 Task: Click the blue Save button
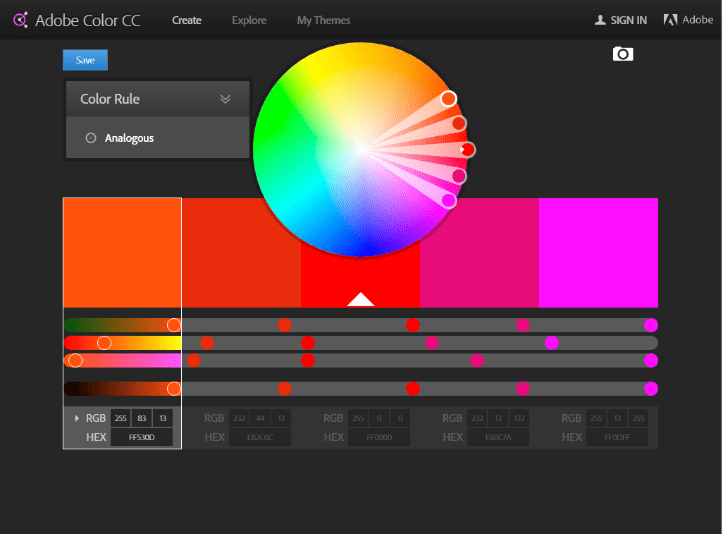[x=85, y=60]
